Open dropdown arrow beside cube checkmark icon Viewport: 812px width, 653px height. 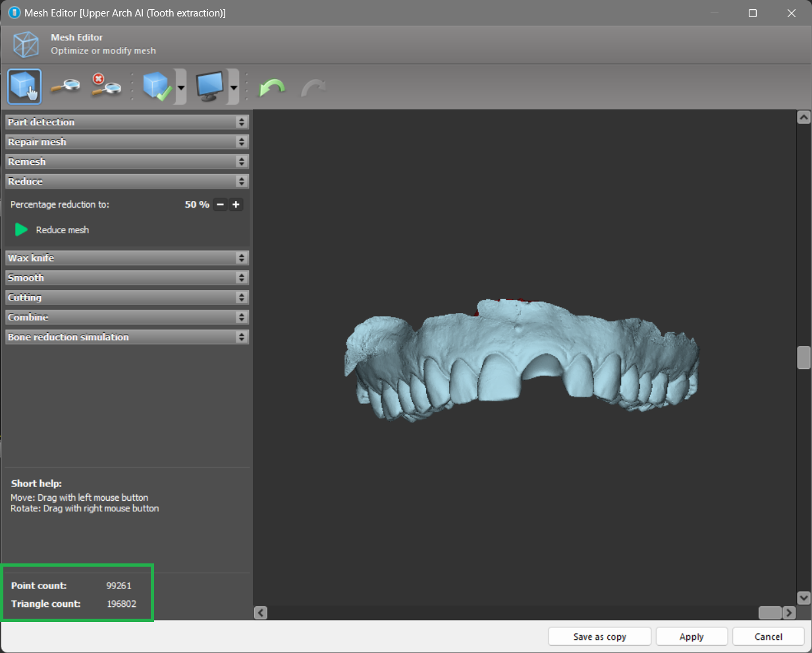(x=181, y=87)
